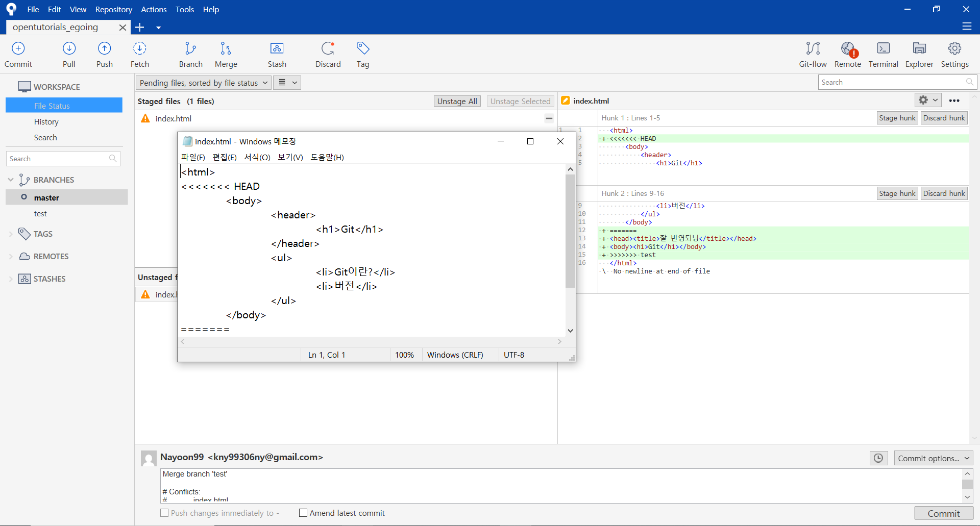Close the opentutorials_egoing tab
The image size is (980, 526).
pyautogui.click(x=122, y=28)
